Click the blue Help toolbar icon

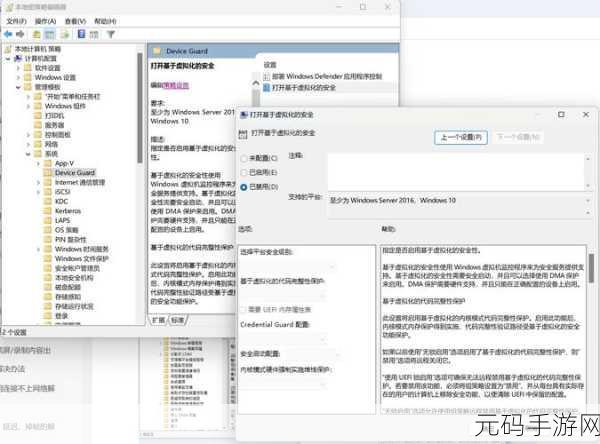[81, 34]
